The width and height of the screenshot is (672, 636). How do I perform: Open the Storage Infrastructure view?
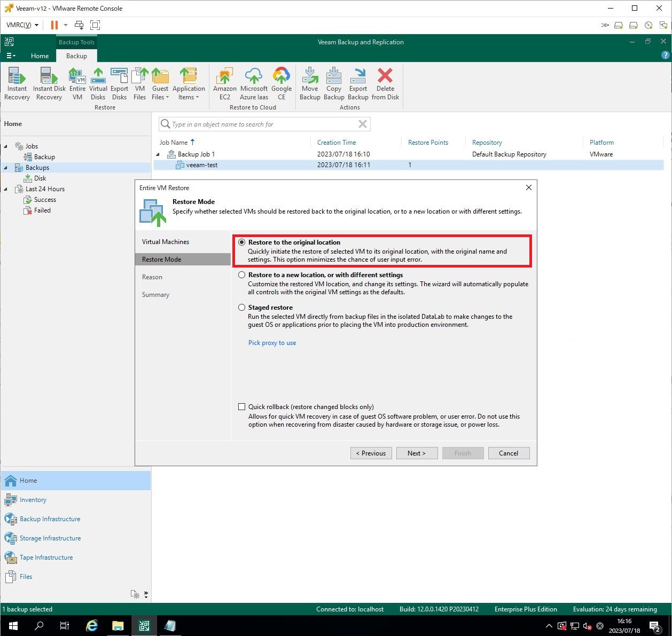(50, 538)
